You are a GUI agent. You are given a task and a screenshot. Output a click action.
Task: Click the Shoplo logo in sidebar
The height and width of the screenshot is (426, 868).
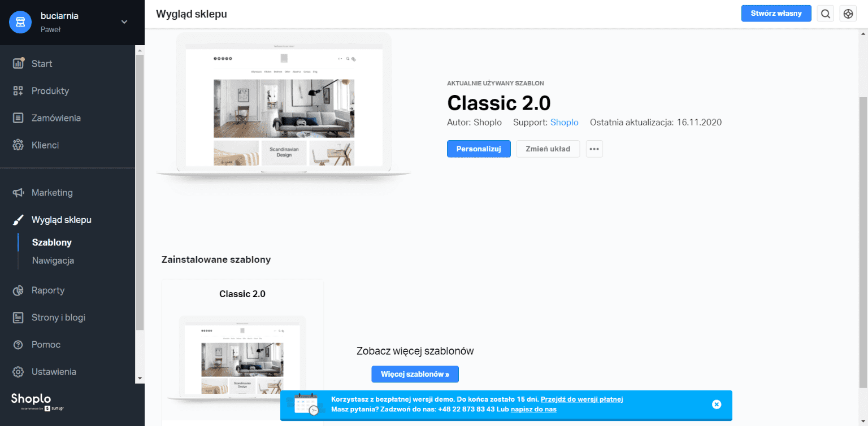point(37,401)
